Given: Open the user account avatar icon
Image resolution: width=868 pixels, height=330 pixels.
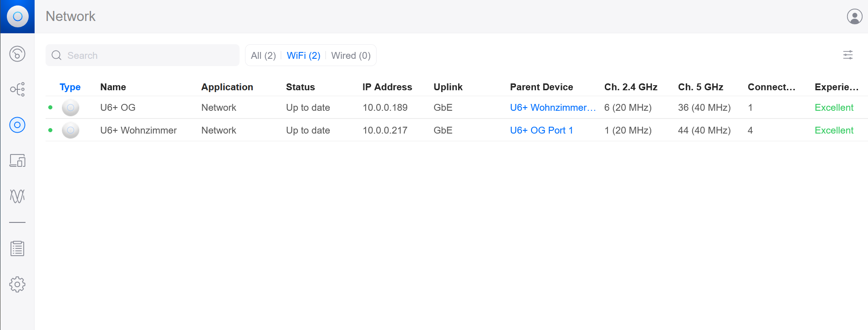Looking at the screenshot, I should pos(854,16).
